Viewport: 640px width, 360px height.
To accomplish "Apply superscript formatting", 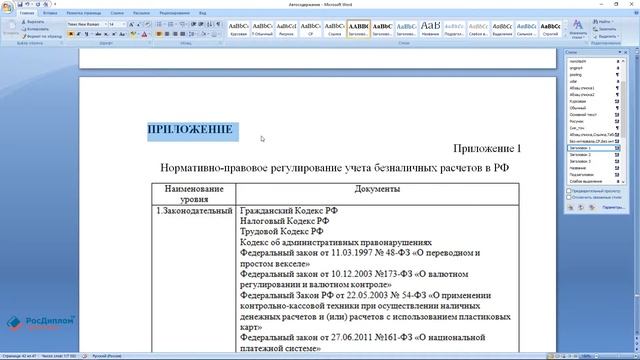I will click(114, 34).
